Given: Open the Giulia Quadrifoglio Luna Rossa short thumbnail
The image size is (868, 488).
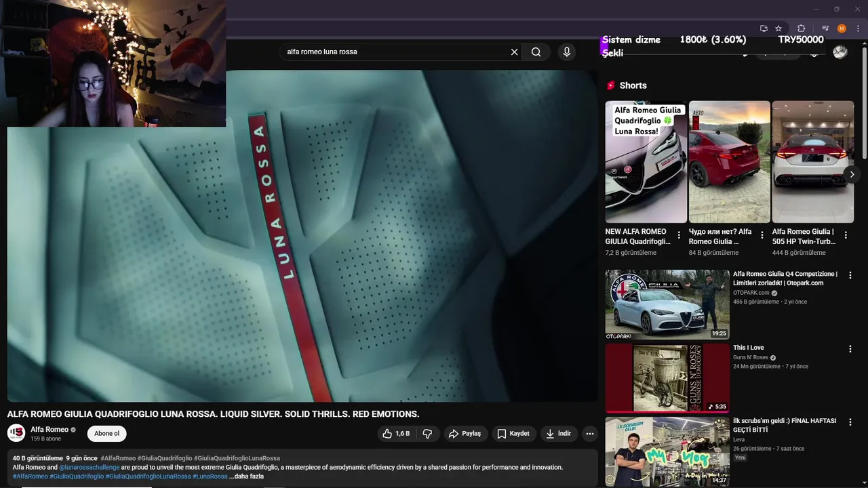Looking at the screenshot, I should click(x=646, y=162).
